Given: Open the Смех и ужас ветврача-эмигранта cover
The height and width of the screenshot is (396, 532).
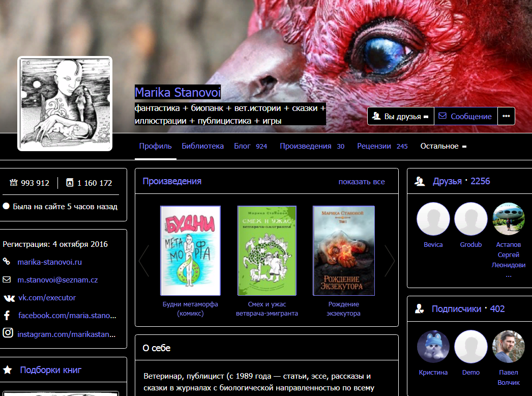Looking at the screenshot, I should [267, 250].
